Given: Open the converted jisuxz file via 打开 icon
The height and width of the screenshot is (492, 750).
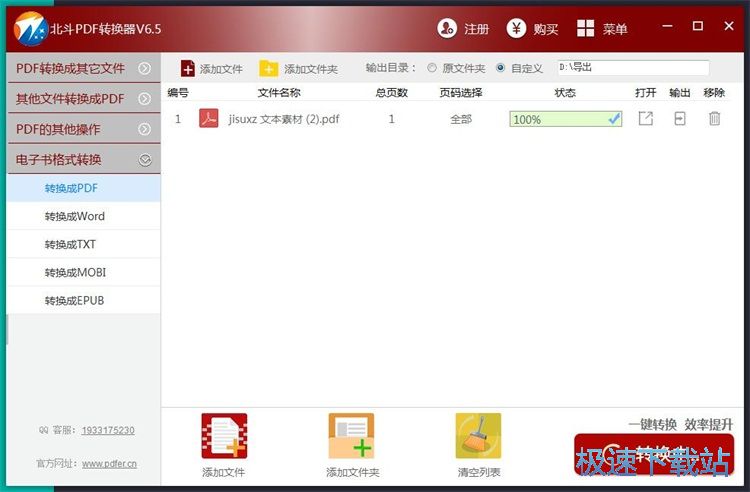Looking at the screenshot, I should [646, 118].
